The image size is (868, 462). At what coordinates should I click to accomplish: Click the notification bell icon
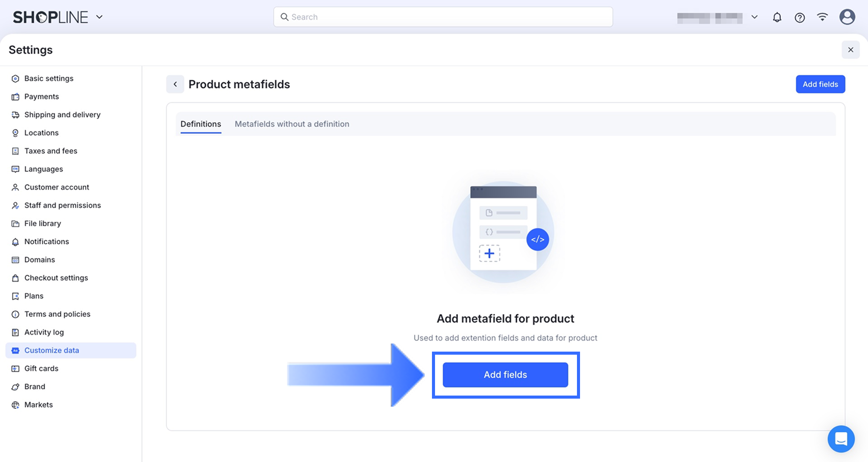777,17
